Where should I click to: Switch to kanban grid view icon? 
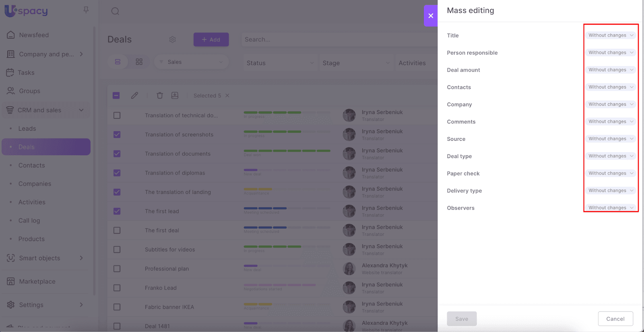[139, 62]
